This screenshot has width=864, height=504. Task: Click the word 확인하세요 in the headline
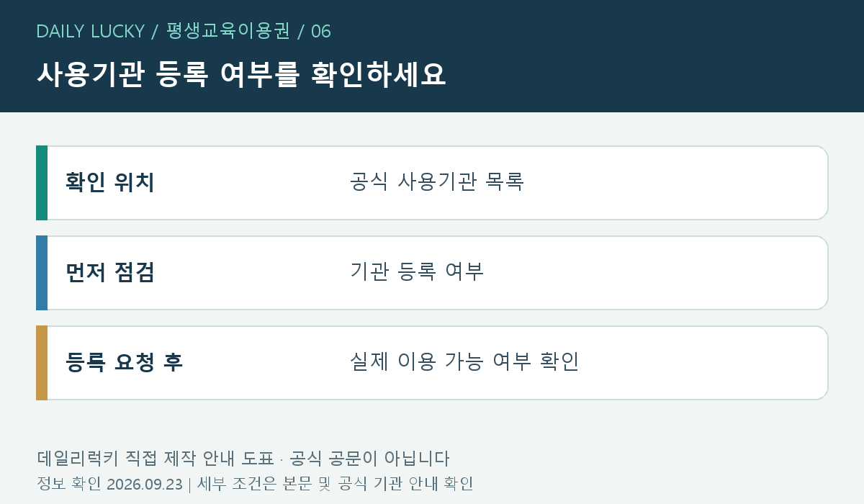[x=379, y=75]
